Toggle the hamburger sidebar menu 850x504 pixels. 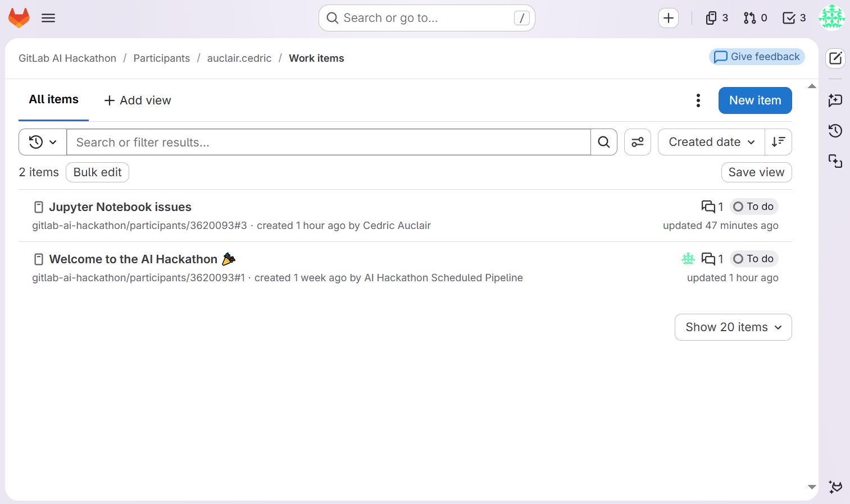pos(48,18)
